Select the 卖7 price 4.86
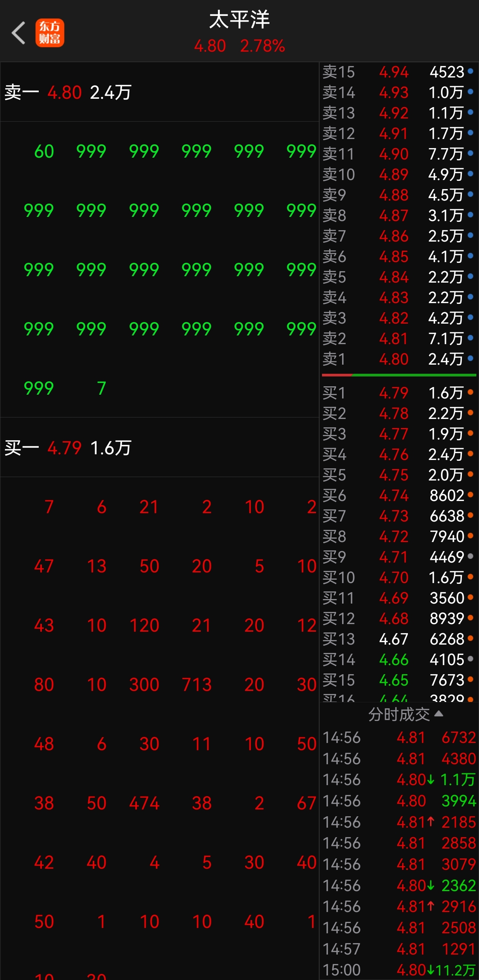The height and width of the screenshot is (980, 479). [x=394, y=236]
